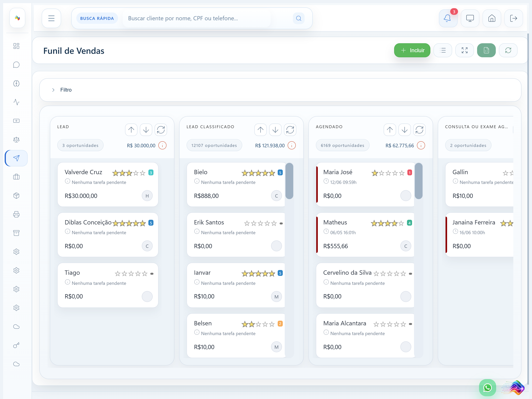This screenshot has width=532, height=399.
Task: Open the scales icon in sidebar
Action: tap(16, 139)
